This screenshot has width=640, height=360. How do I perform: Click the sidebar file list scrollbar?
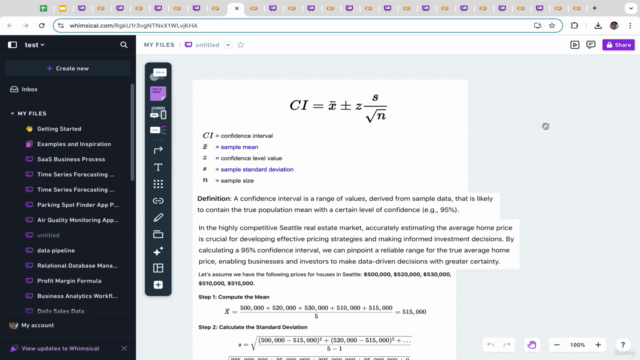tap(132, 133)
